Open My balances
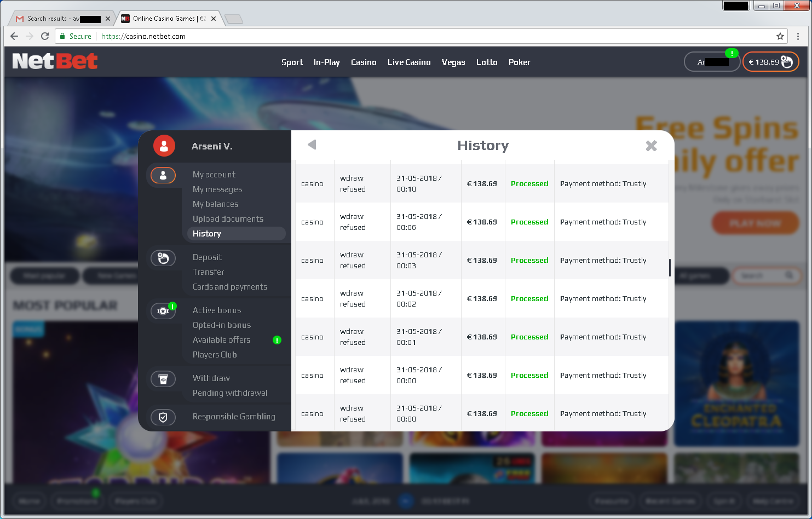Screen dimensions: 812x519 215,204
